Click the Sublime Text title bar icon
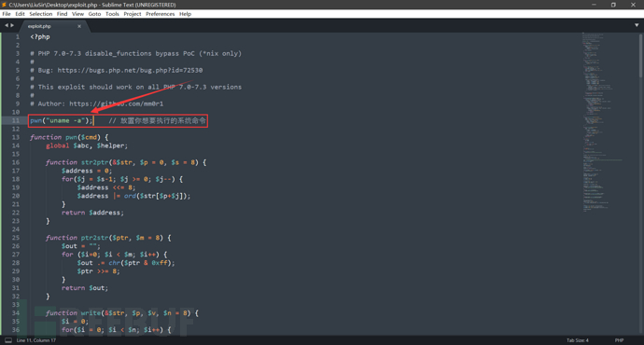This screenshot has width=644, height=345. [x=4, y=5]
